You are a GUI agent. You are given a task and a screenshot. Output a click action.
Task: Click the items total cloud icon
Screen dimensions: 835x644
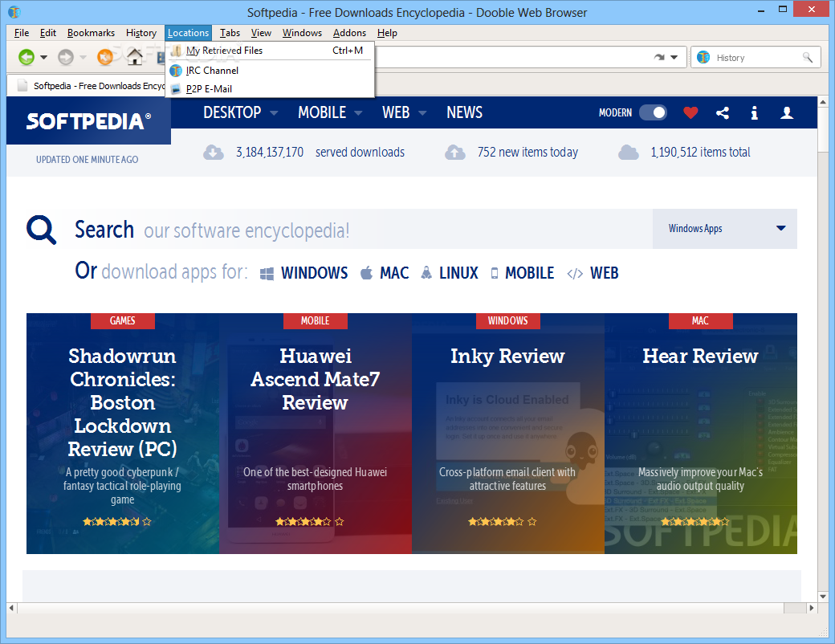point(629,153)
